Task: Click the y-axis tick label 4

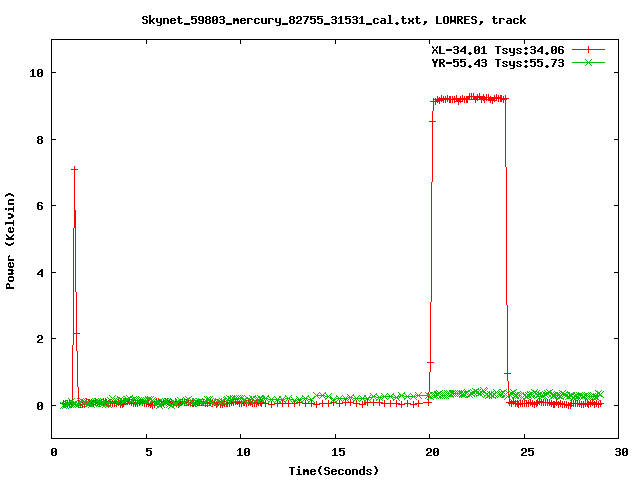Action: [40, 273]
